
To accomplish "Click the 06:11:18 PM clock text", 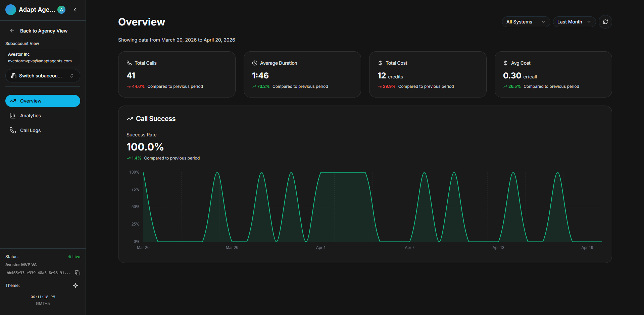I will pyautogui.click(x=43, y=297).
